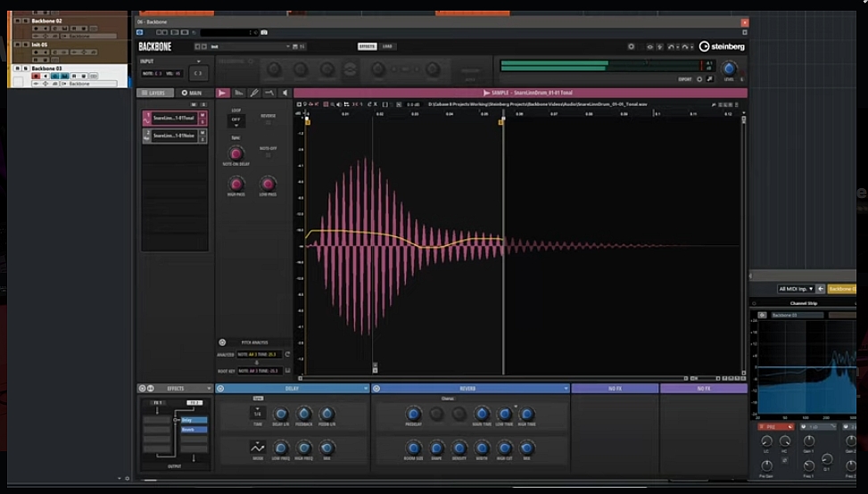Click the preset save icon next to preset name
The width and height of the screenshot is (868, 494).
point(295,46)
